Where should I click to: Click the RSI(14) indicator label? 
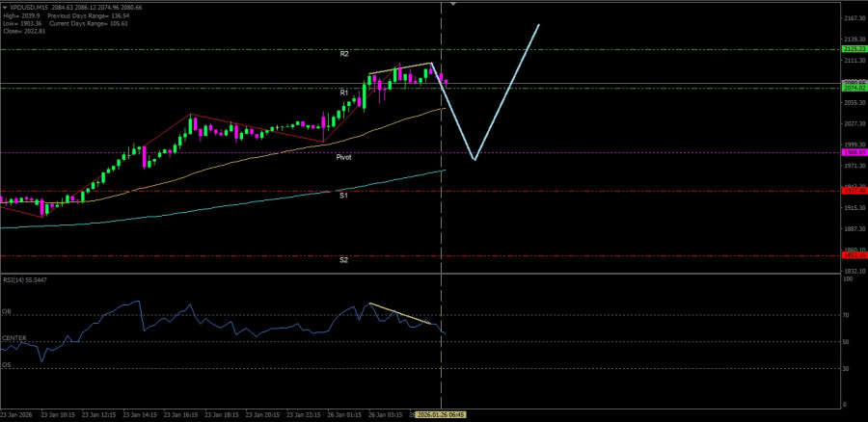[x=25, y=279]
